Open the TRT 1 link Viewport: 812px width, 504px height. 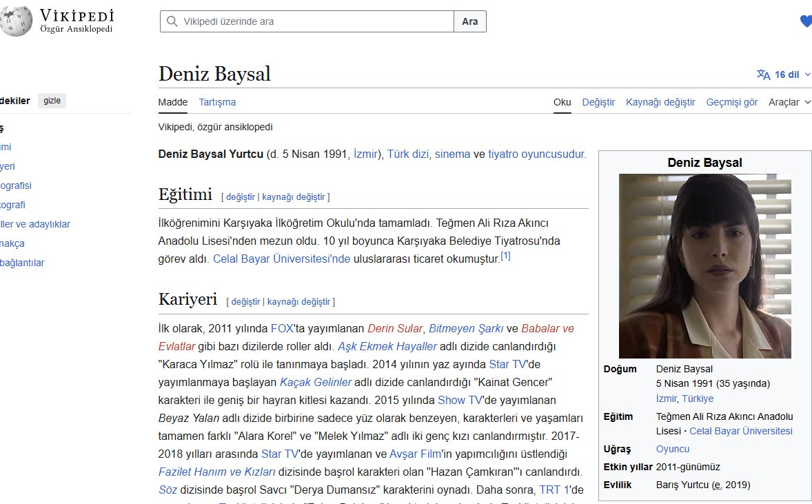(554, 490)
